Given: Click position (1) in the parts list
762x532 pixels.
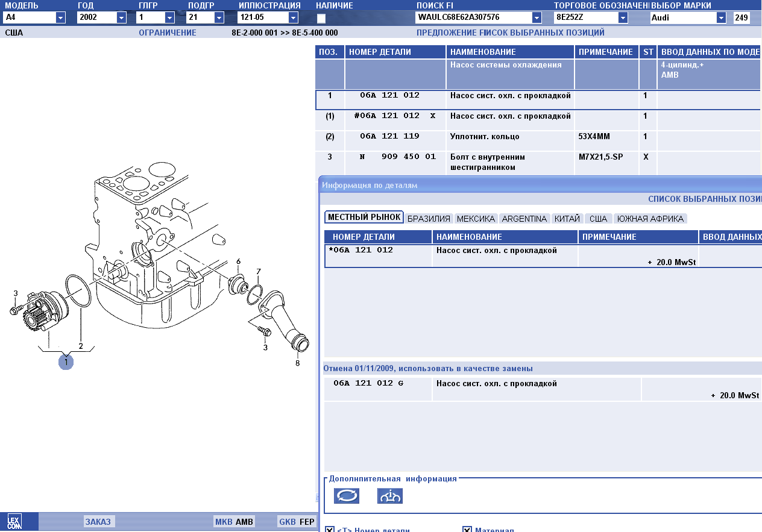Looking at the screenshot, I should 330,116.
